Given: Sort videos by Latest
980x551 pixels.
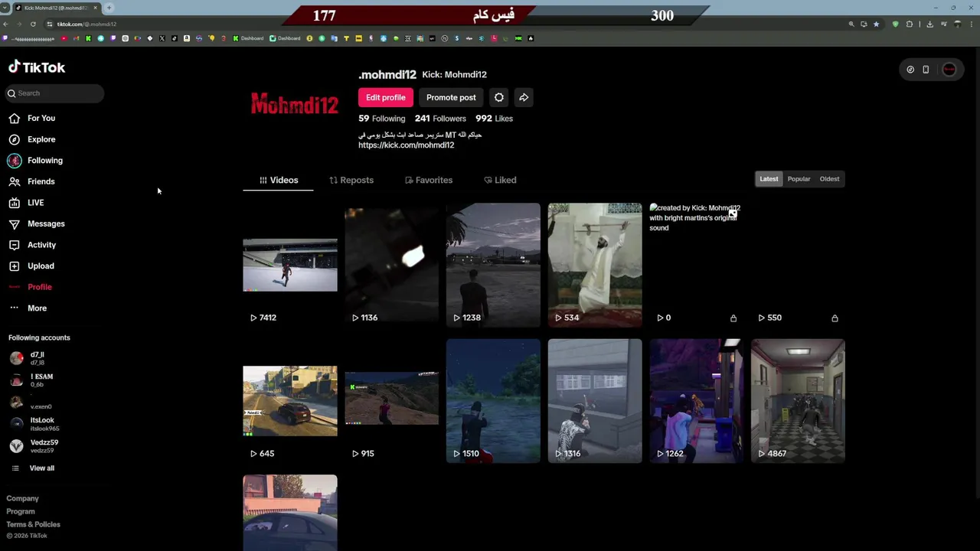Looking at the screenshot, I should [769, 179].
